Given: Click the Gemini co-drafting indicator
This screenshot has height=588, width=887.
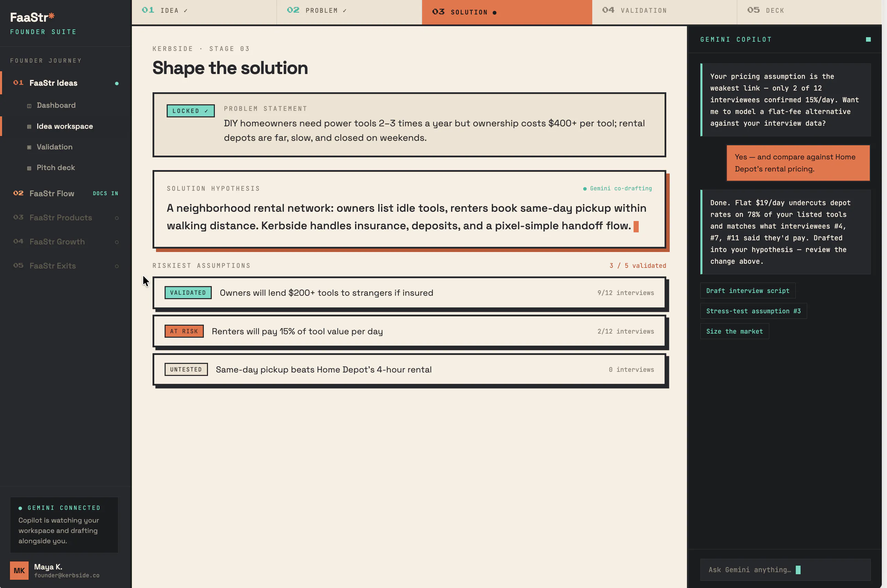Looking at the screenshot, I should pyautogui.click(x=617, y=189).
